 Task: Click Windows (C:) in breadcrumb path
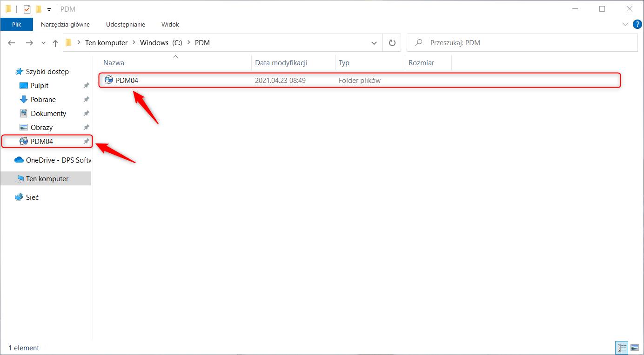(x=161, y=43)
